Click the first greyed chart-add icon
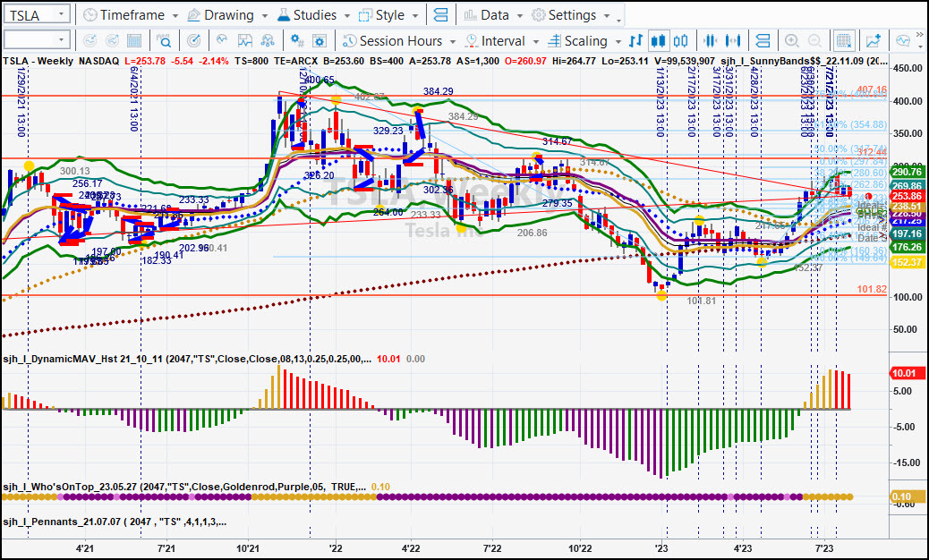The image size is (929, 560). 90,41
